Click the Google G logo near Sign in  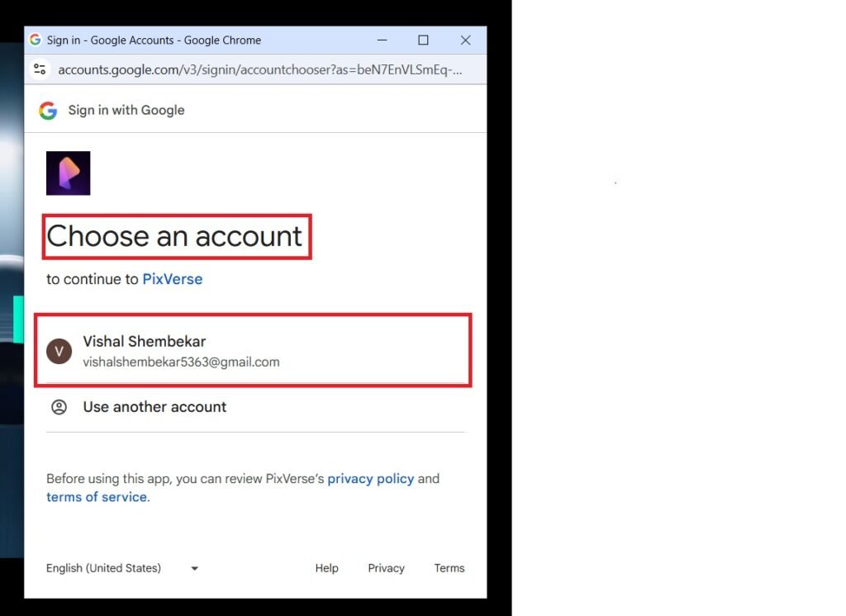48,110
